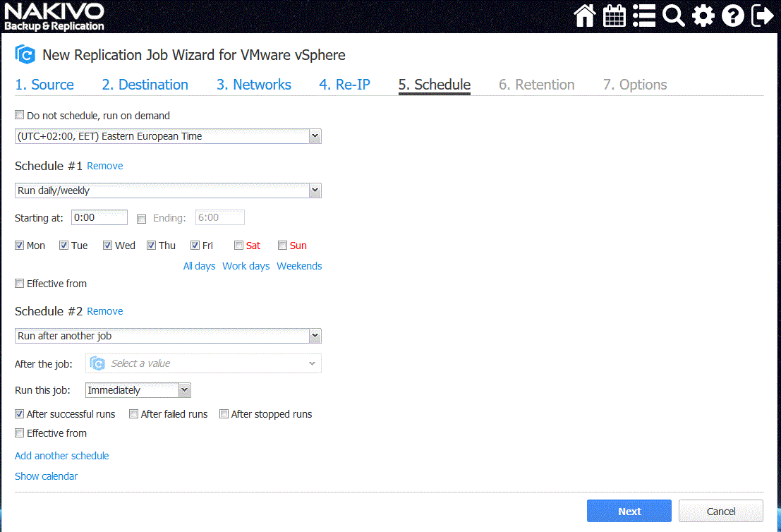Go to the 3. Networks step

[x=254, y=85]
